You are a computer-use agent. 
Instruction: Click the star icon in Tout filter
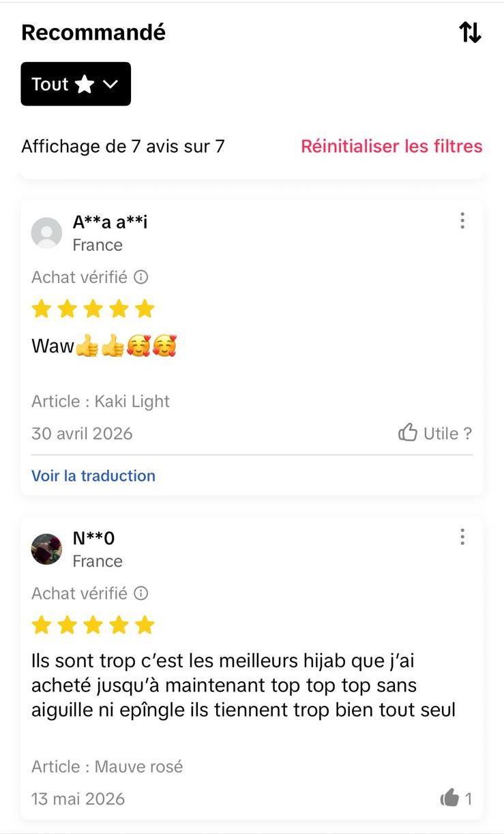point(85,84)
